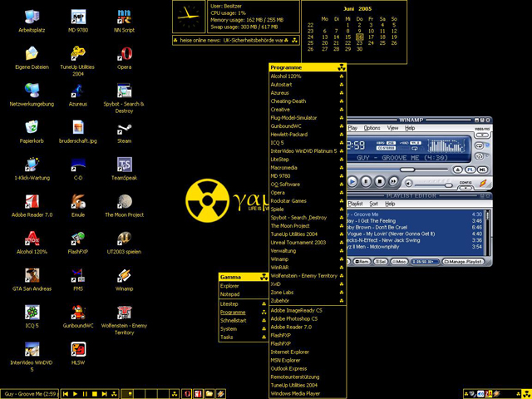The image size is (532, 399).
Task: Expand the Litestep submenu in the Gamma menu
Action: (x=244, y=304)
